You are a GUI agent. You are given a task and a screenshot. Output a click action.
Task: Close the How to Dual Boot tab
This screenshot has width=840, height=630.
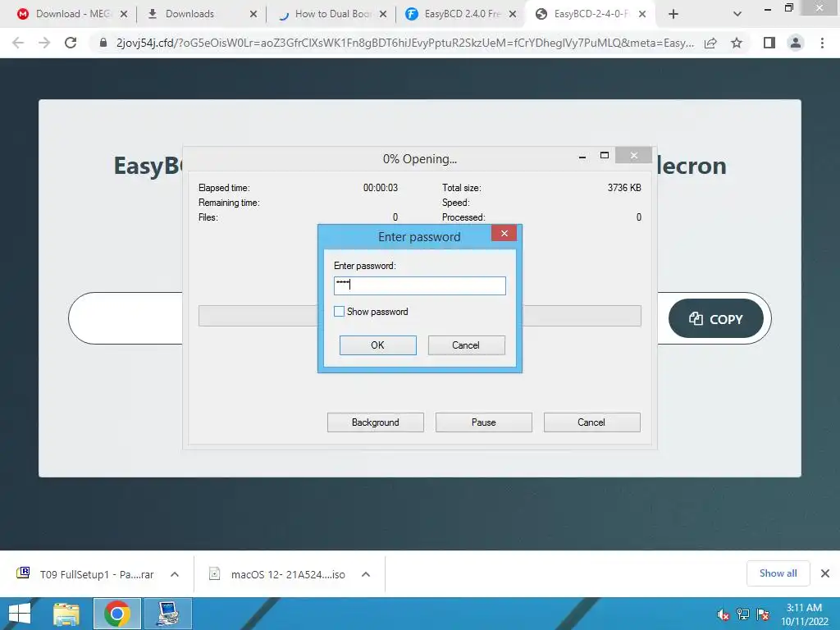coord(383,14)
